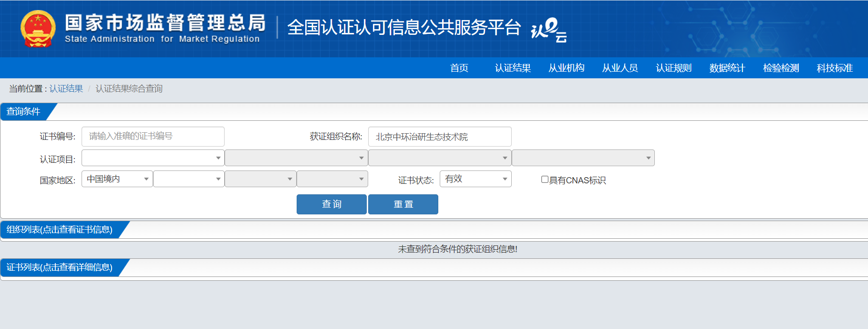Click the 国家市场监督管理总局 header text
Image resolution: width=868 pixels, height=329 pixels.
pos(165,22)
